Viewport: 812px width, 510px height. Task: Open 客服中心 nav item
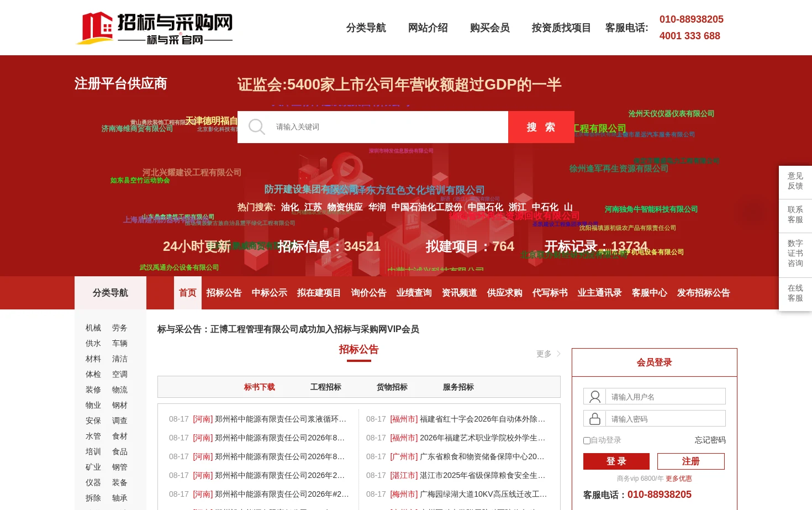[650, 293]
